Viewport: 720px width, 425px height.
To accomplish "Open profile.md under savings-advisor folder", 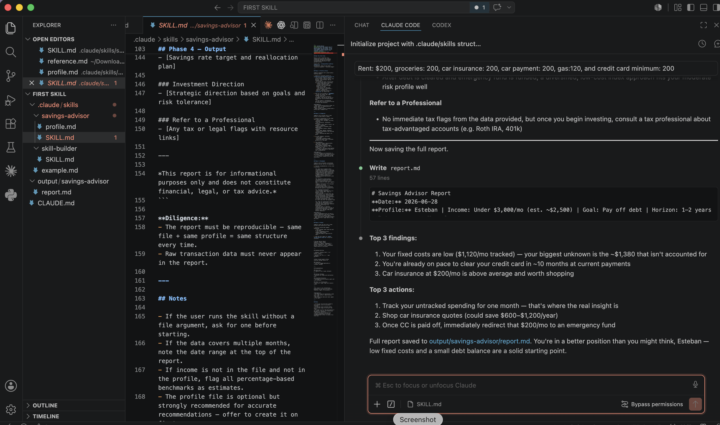I will pos(73,127).
